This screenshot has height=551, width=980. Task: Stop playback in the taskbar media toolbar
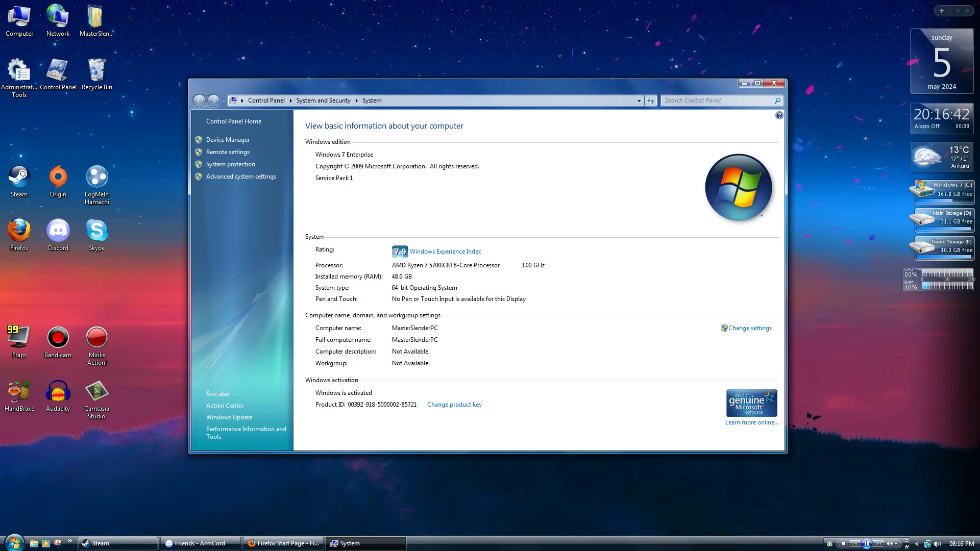click(x=843, y=543)
